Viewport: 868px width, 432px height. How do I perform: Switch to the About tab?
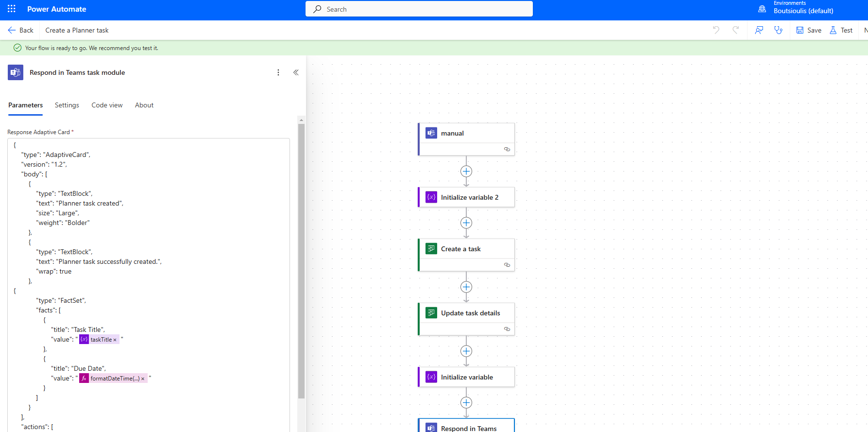[x=144, y=105]
